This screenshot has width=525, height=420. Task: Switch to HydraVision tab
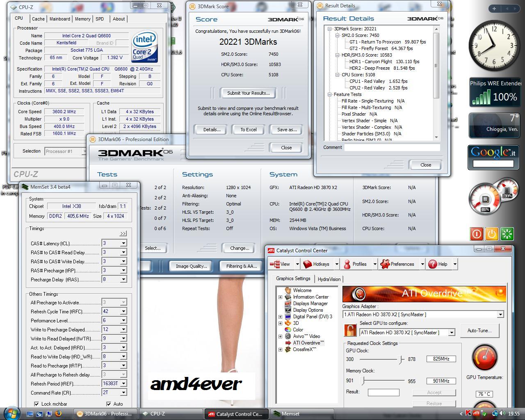click(329, 279)
